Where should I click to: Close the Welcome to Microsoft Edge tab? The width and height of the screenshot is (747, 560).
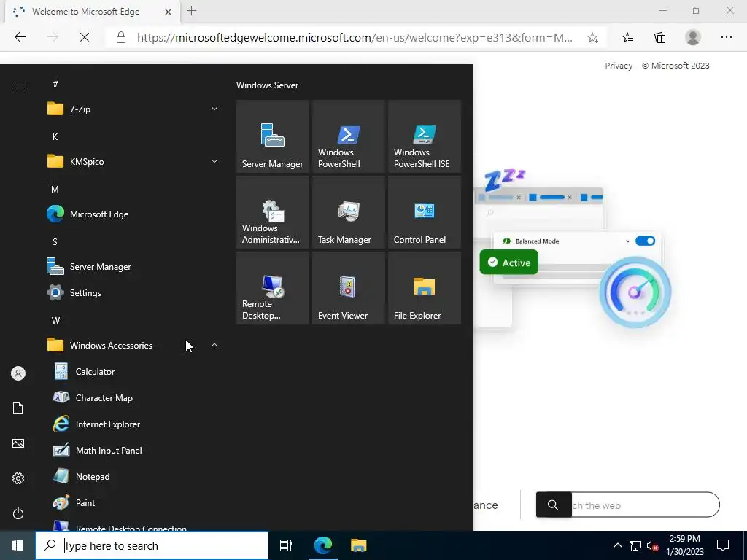pyautogui.click(x=168, y=12)
